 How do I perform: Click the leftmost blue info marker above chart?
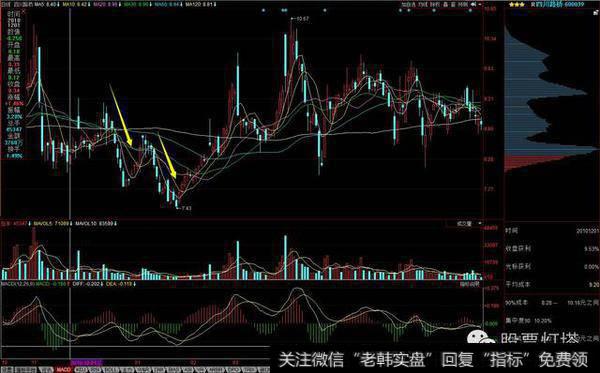coord(263,10)
